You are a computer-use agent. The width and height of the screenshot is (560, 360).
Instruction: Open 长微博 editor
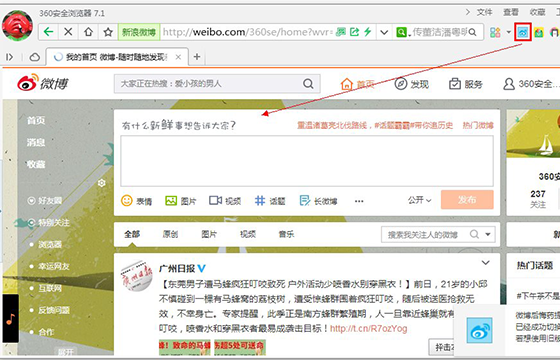(319, 201)
